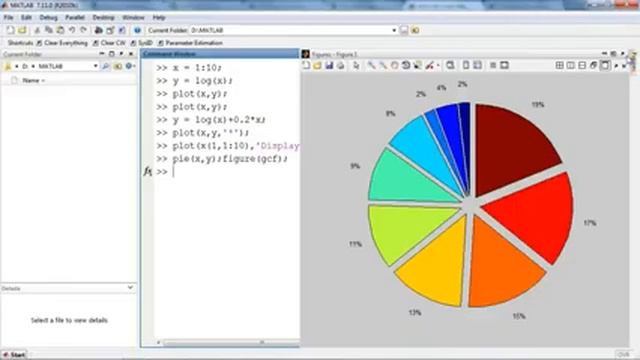This screenshot has width=640, height=360.
Task: Open the Parallel menu
Action: 75,18
